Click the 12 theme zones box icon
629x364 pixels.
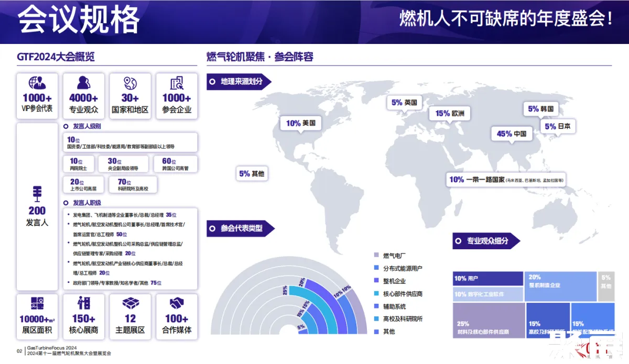click(x=130, y=303)
